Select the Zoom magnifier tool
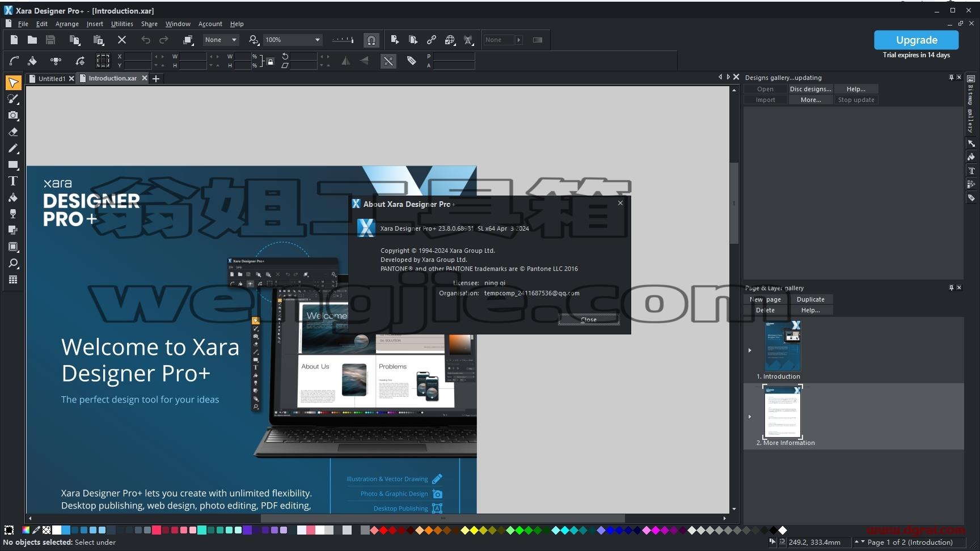This screenshot has height=551, width=980. [x=13, y=263]
